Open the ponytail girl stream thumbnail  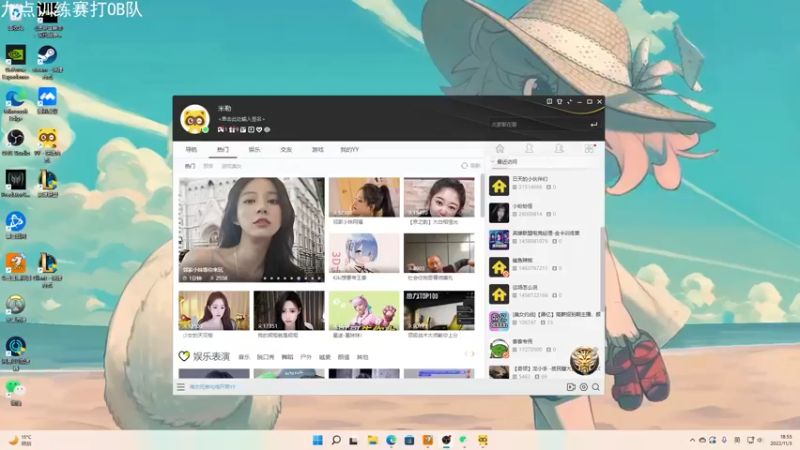(364, 197)
